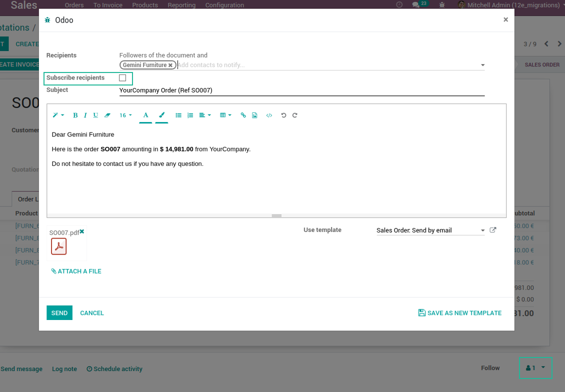Click in the email body text area

276,169
